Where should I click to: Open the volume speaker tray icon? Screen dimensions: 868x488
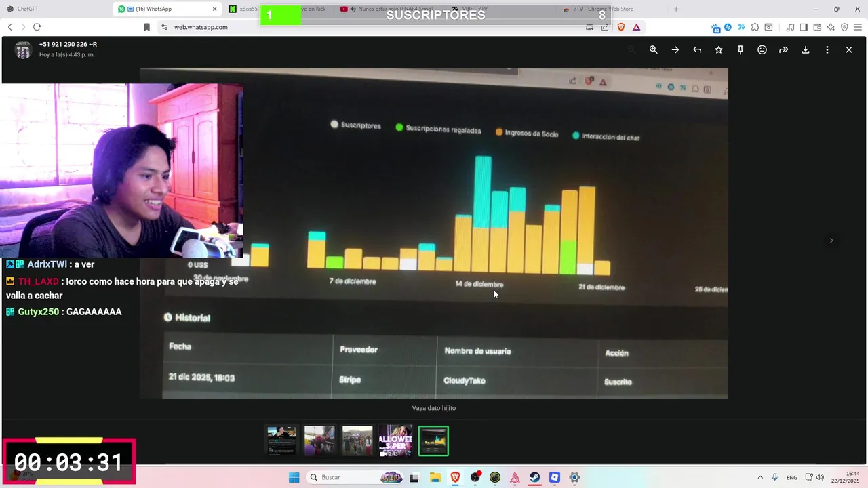820,477
